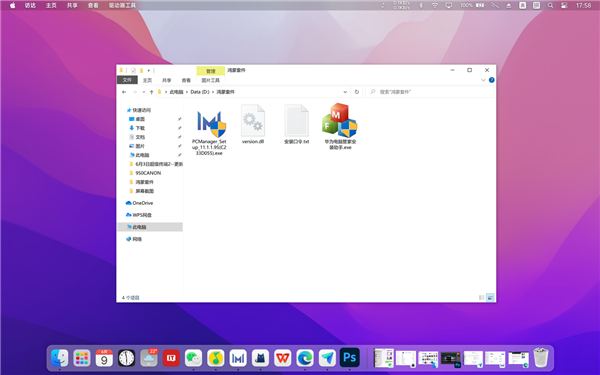Navigate to Data (D:) in breadcrumb
The height and width of the screenshot is (375, 600).
[x=200, y=92]
